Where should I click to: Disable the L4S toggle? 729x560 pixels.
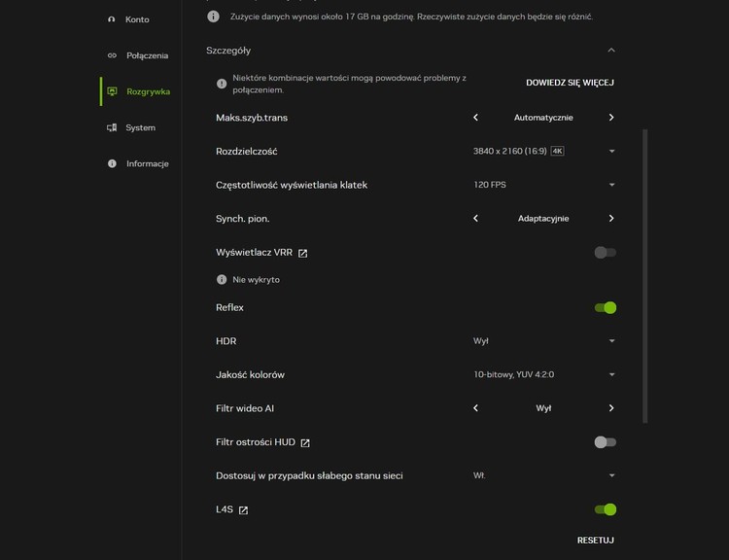[x=605, y=509]
